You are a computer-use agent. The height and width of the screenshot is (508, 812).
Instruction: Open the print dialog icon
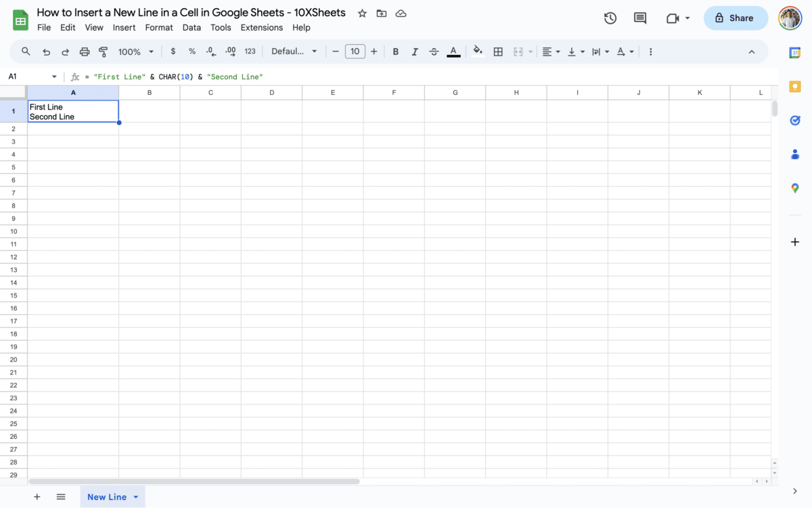pos(85,51)
